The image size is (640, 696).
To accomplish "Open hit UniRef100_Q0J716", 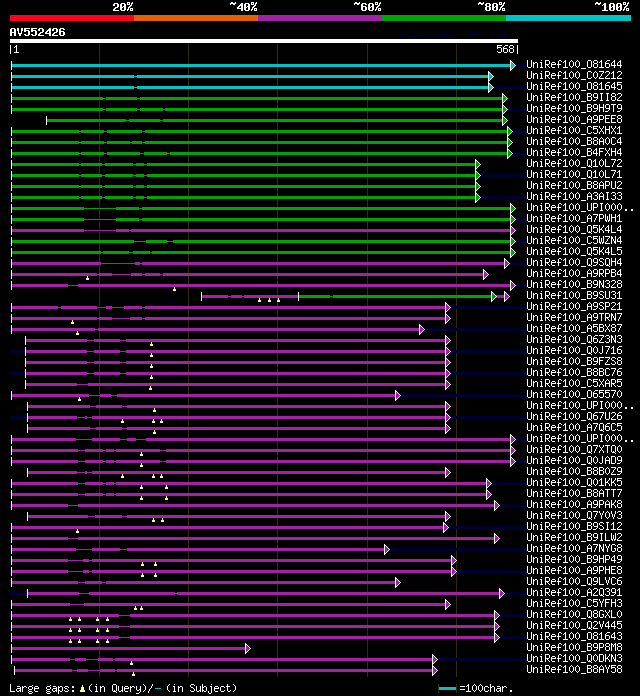I will pyautogui.click(x=574, y=350).
